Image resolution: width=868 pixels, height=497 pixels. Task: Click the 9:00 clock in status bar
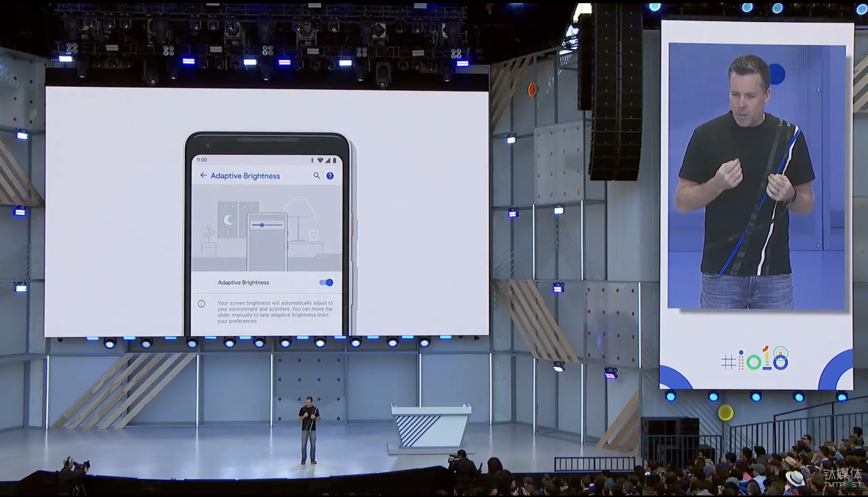[x=202, y=160]
